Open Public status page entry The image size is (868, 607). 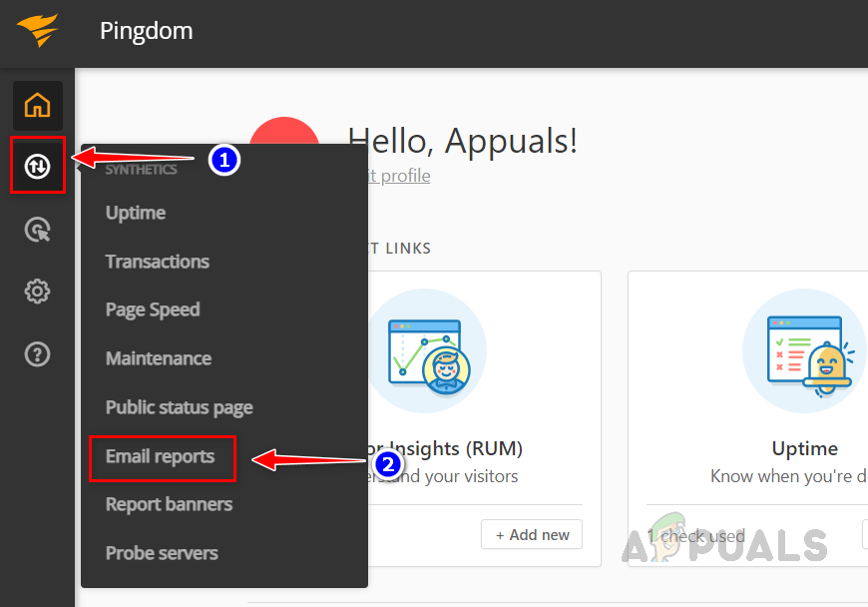(x=180, y=407)
